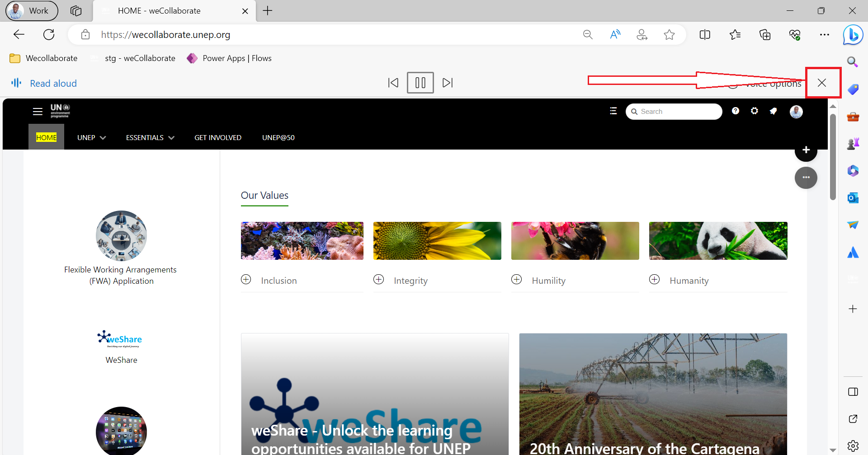This screenshot has width=868, height=455.
Task: Open the user profile avatar in site header
Action: click(796, 112)
